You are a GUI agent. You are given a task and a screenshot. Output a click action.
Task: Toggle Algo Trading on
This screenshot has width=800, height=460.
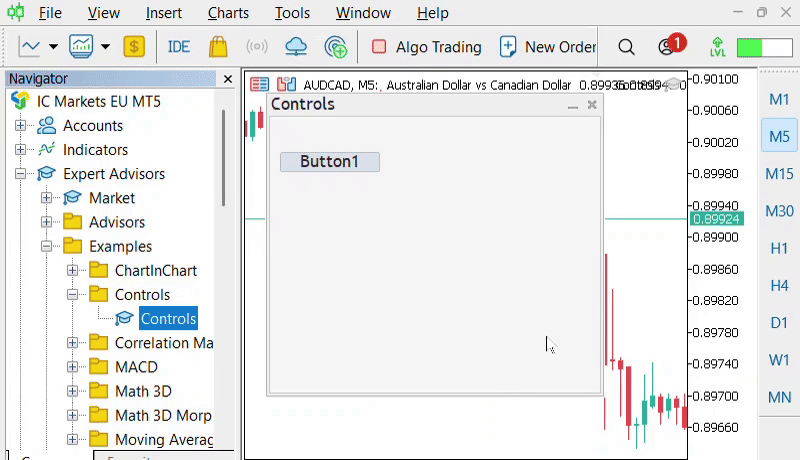pos(427,47)
